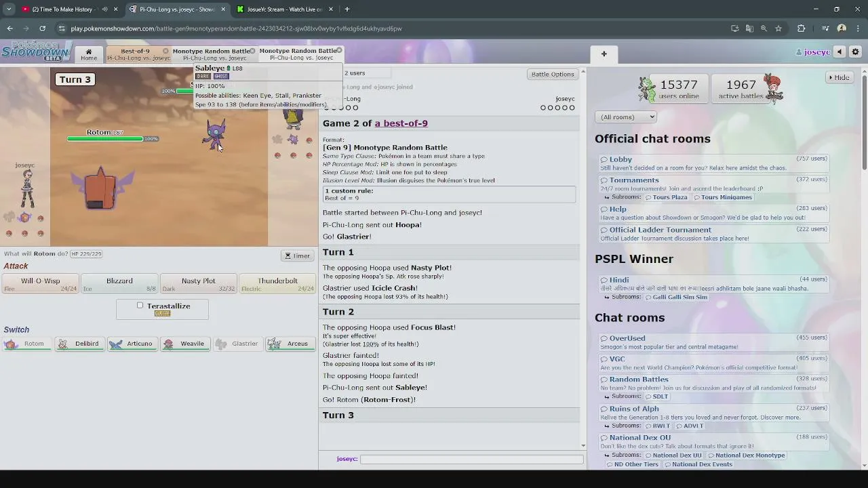The image size is (868, 488).
Task: Toggle the Terastallize checkbox
Action: point(140,306)
